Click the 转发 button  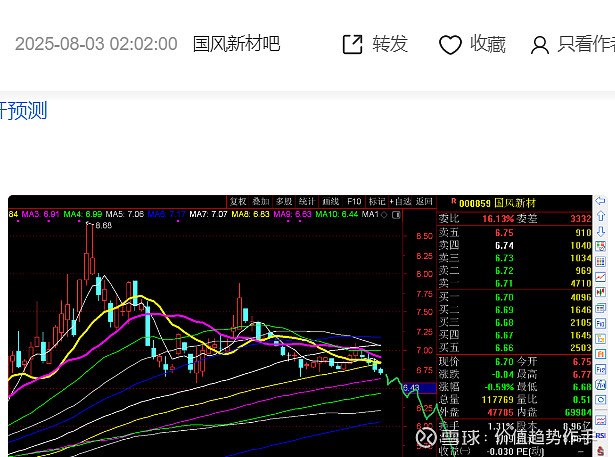(375, 44)
